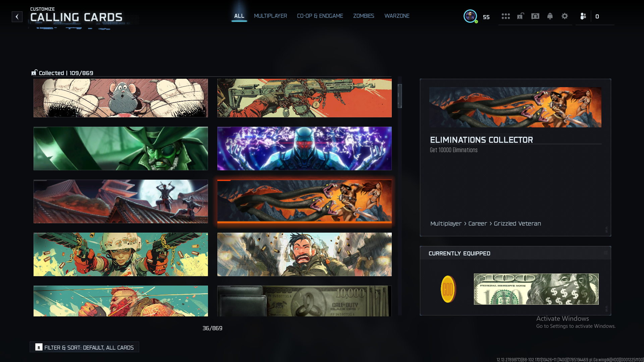The image size is (644, 362).
Task: Click 'Get 10000 Eliminations' description
Action: click(453, 150)
